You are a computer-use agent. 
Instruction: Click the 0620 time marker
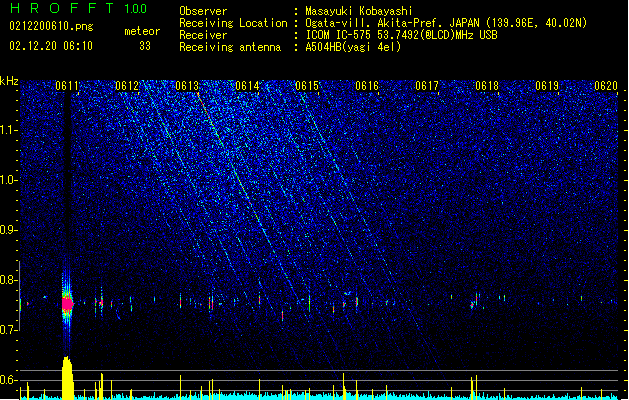tap(606, 86)
